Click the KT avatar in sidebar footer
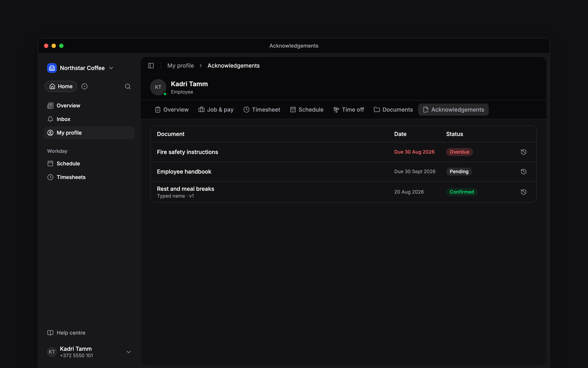This screenshot has height=368, width=588. pyautogui.click(x=52, y=352)
